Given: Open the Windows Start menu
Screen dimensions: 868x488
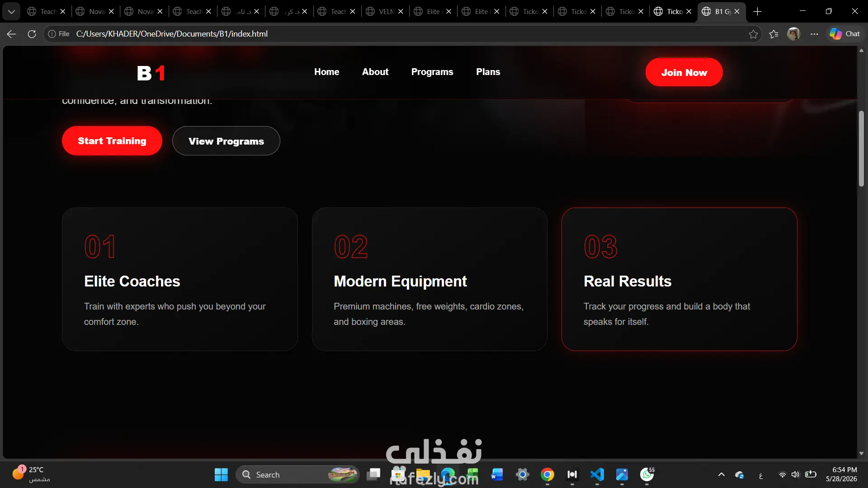Looking at the screenshot, I should click(x=221, y=474).
